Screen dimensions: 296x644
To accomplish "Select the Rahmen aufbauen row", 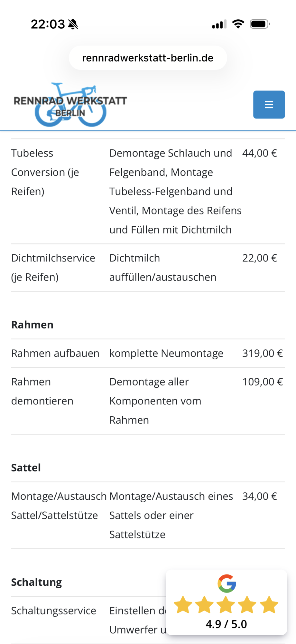I will pyautogui.click(x=55, y=354).
